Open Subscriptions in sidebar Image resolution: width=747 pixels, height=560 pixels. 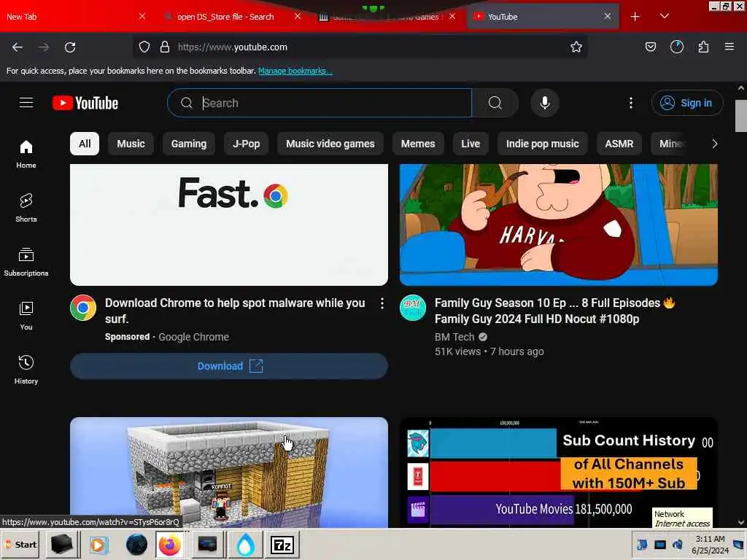click(x=26, y=262)
